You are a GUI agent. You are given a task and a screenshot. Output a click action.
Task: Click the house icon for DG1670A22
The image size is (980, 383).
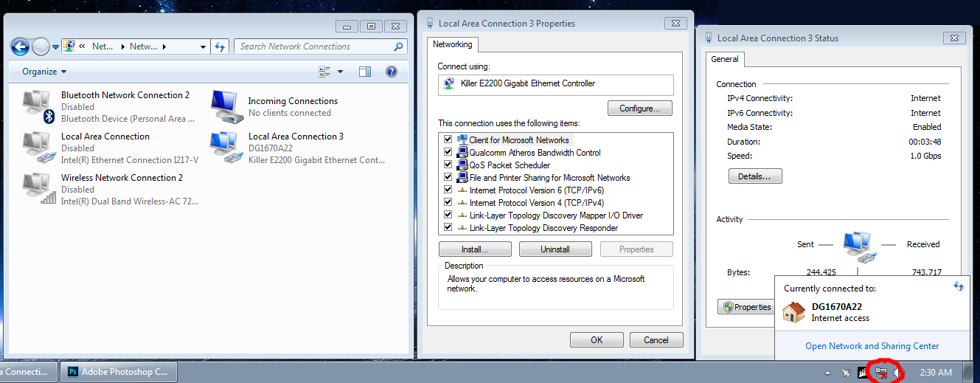pyautogui.click(x=793, y=312)
